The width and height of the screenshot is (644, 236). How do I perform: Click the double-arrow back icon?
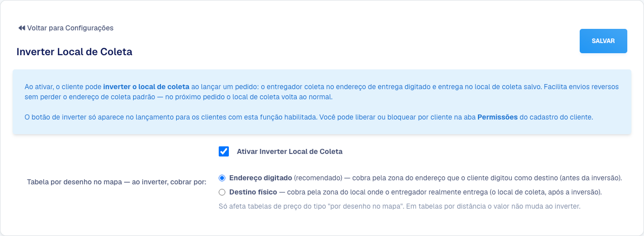pos(21,28)
